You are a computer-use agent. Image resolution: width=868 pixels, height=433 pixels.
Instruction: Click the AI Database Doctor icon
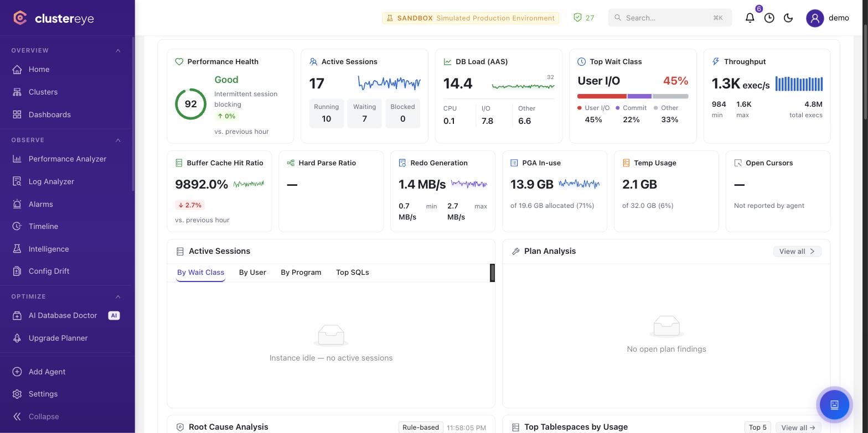click(x=17, y=315)
